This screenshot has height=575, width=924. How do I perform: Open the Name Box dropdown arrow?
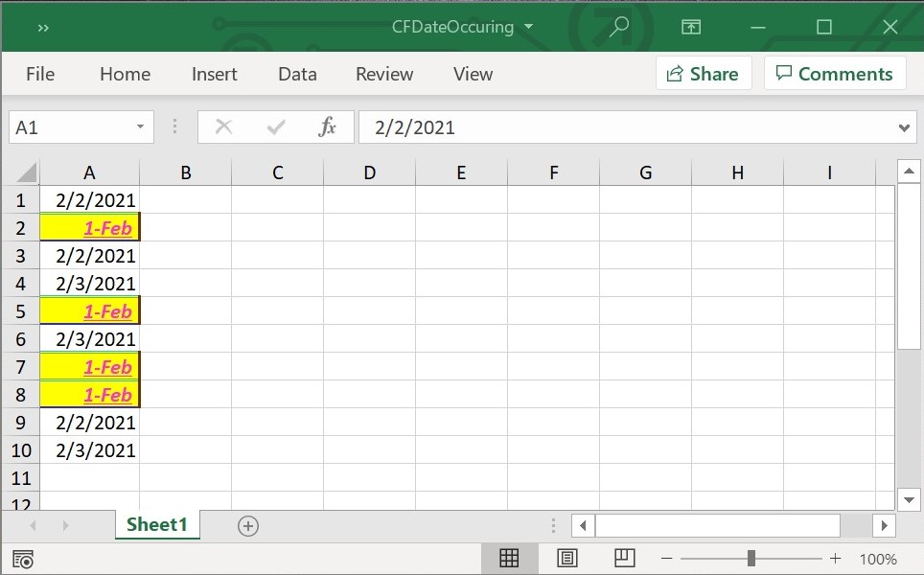click(x=140, y=127)
